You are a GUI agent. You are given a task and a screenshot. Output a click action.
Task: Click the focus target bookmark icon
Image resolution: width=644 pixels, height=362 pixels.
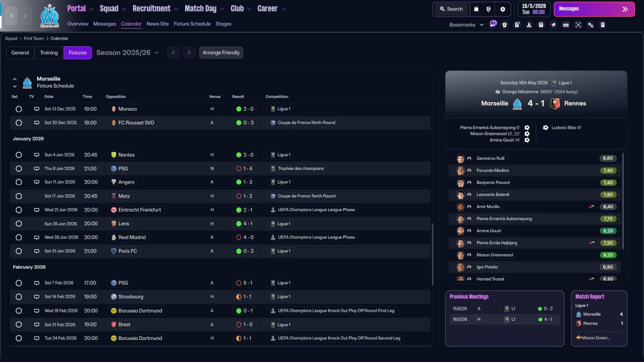tap(578, 25)
